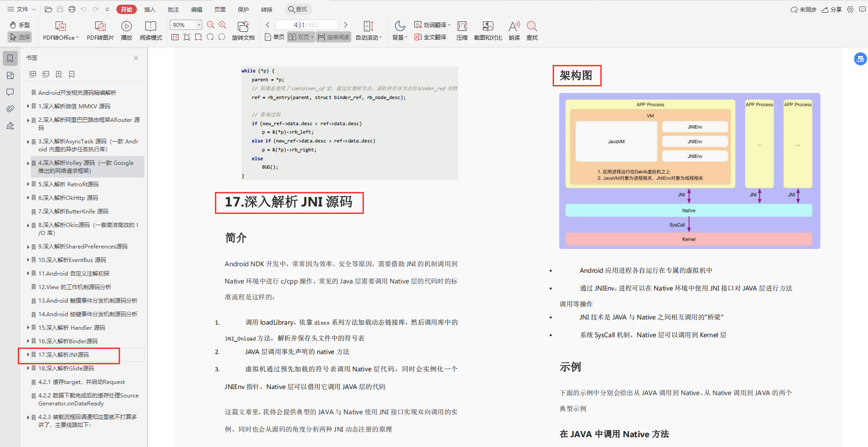Open the 截图和对比 screenshot tool

pyautogui.click(x=488, y=26)
